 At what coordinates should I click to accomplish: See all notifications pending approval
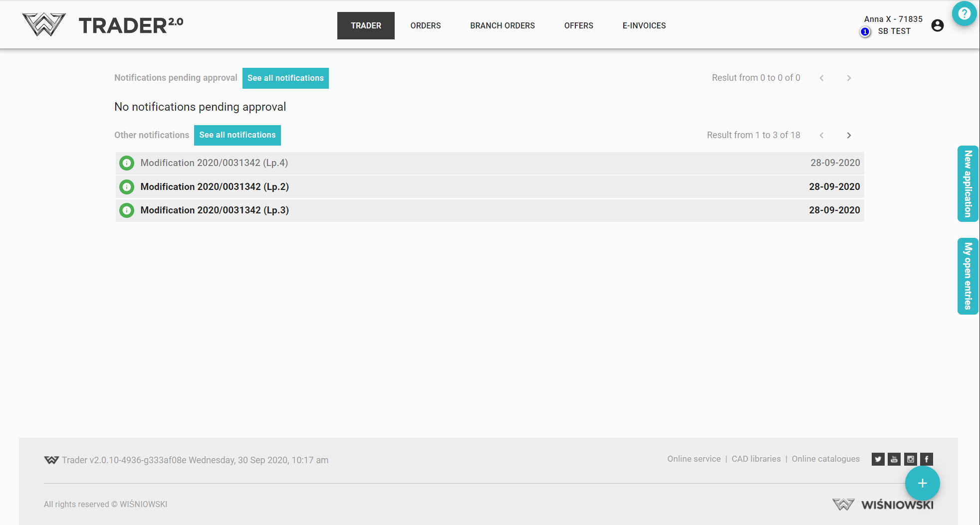(285, 78)
